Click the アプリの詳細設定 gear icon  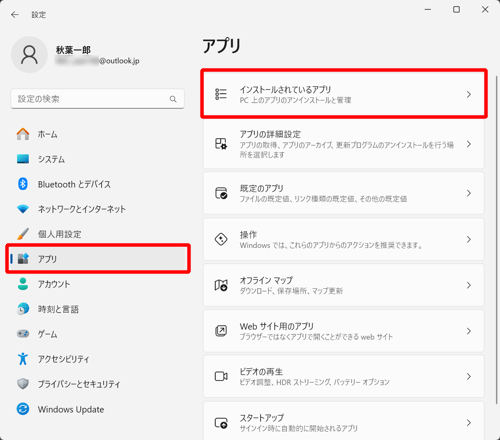coord(221,144)
